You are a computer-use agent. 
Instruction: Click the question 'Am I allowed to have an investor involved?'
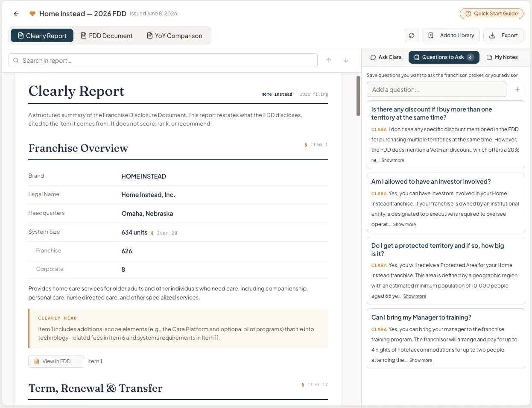pyautogui.click(x=431, y=182)
